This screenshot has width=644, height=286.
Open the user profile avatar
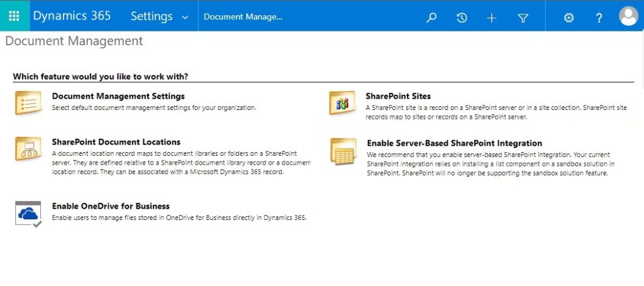click(x=628, y=16)
